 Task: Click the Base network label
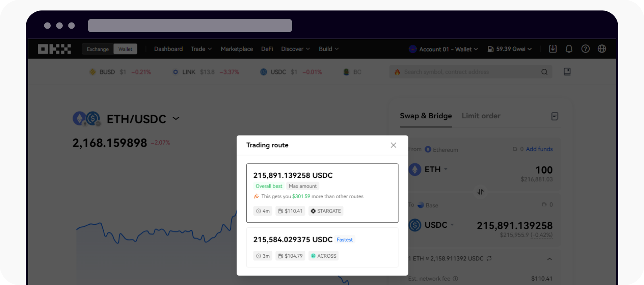427,205
